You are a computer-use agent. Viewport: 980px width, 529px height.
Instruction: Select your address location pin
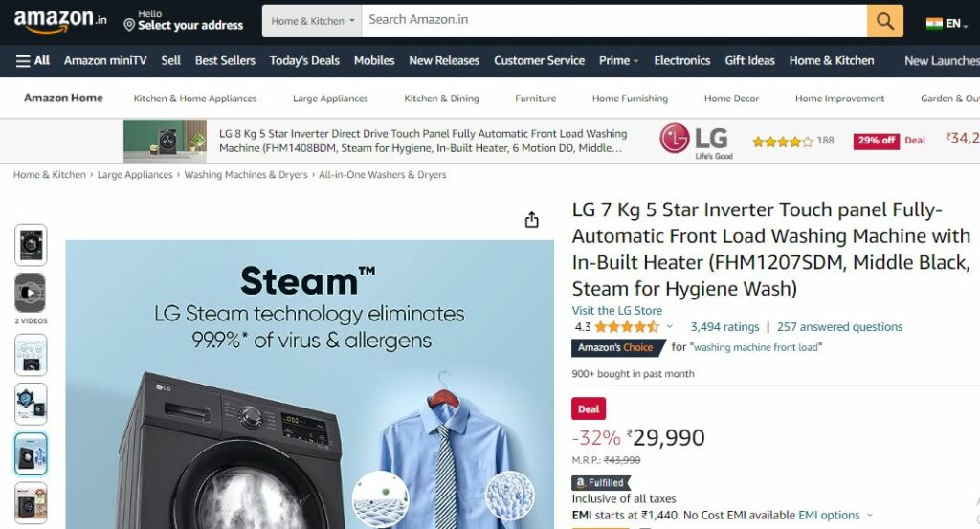[x=129, y=25]
